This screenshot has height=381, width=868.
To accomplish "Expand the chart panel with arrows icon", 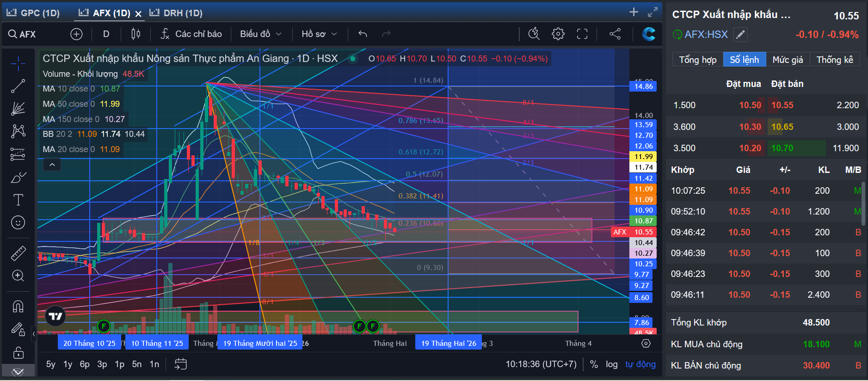I will (653, 12).
